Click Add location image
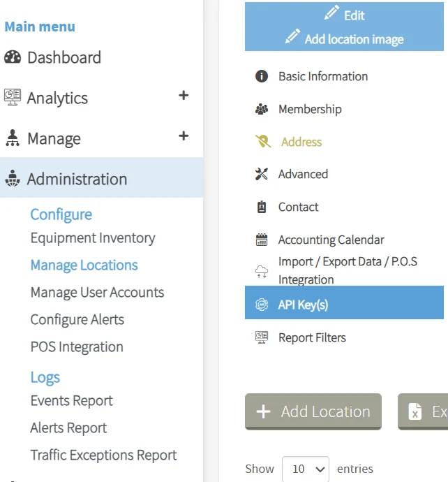Viewport: 448px width, 482px height. point(344,39)
